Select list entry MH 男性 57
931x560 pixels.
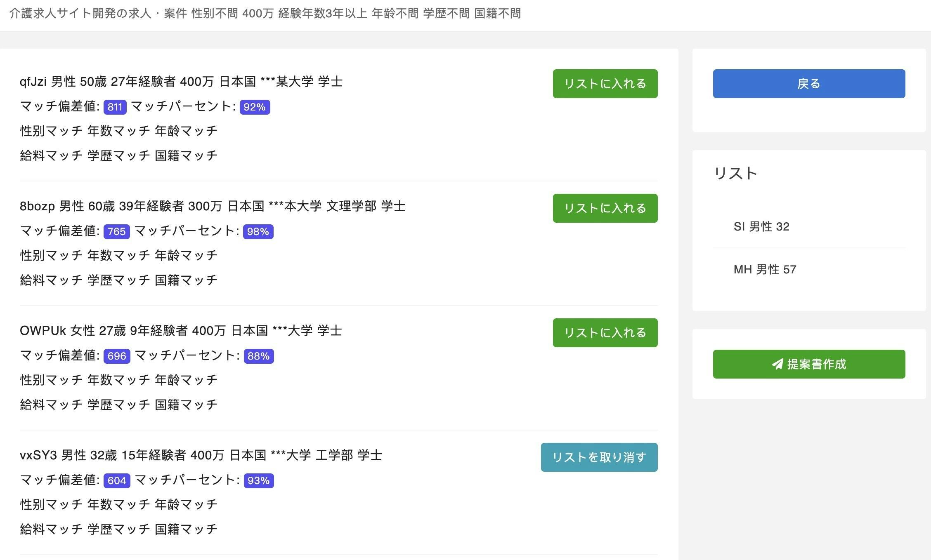[765, 269]
